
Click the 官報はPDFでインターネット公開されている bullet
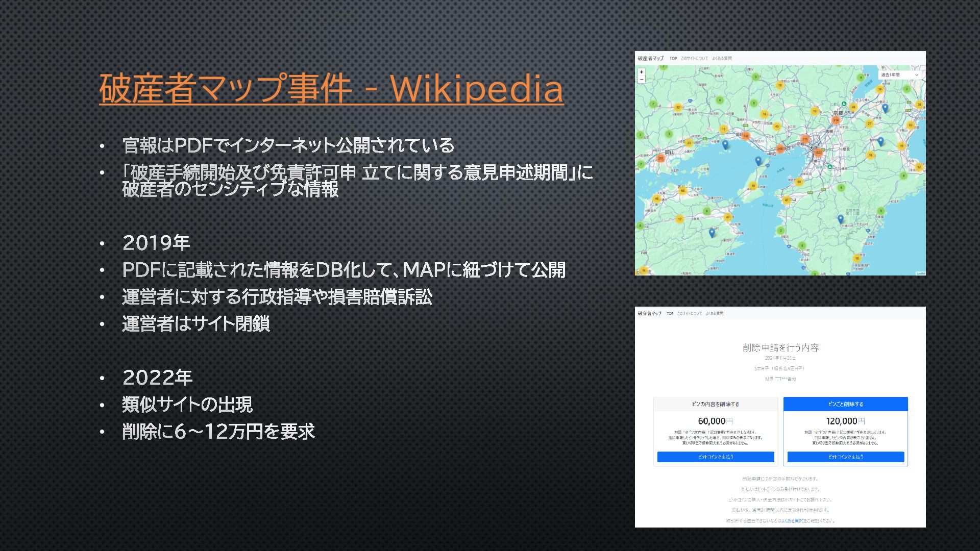288,145
